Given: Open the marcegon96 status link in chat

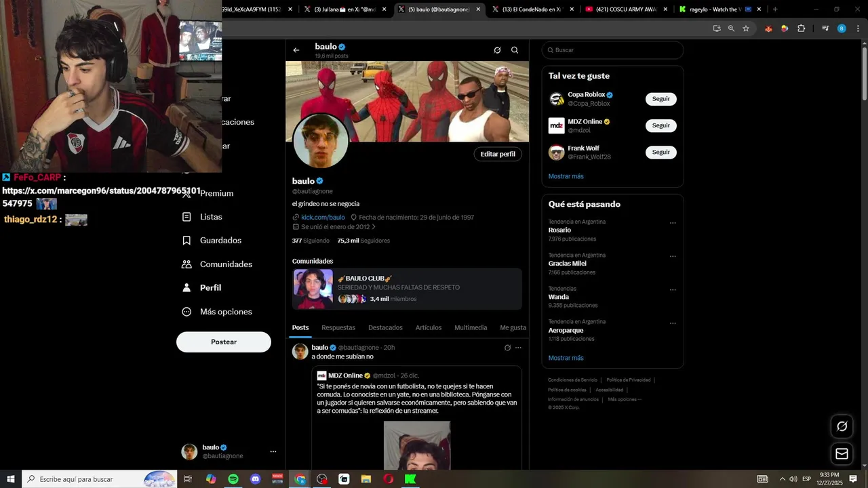Looking at the screenshot, I should (102, 197).
